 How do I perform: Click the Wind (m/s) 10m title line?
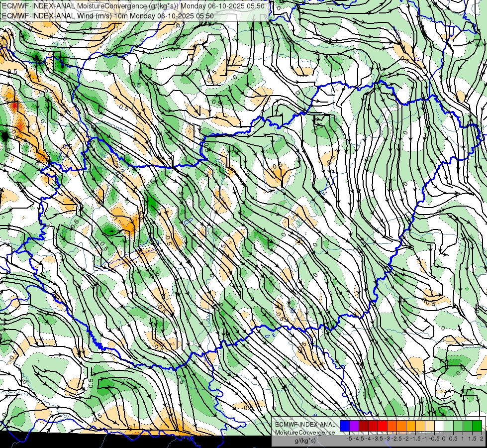pyautogui.click(x=108, y=15)
